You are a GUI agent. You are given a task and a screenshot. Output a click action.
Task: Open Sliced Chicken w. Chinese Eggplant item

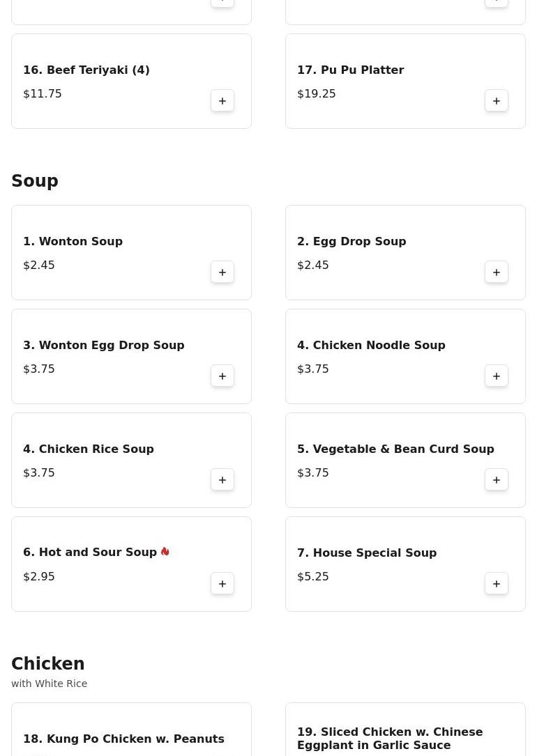389,739
